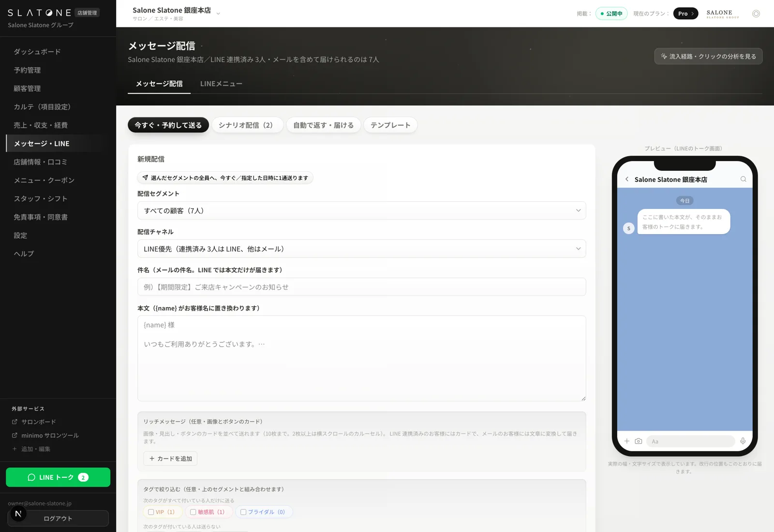
Task: Open 顧客管理 in the sidebar
Action: [58, 89]
